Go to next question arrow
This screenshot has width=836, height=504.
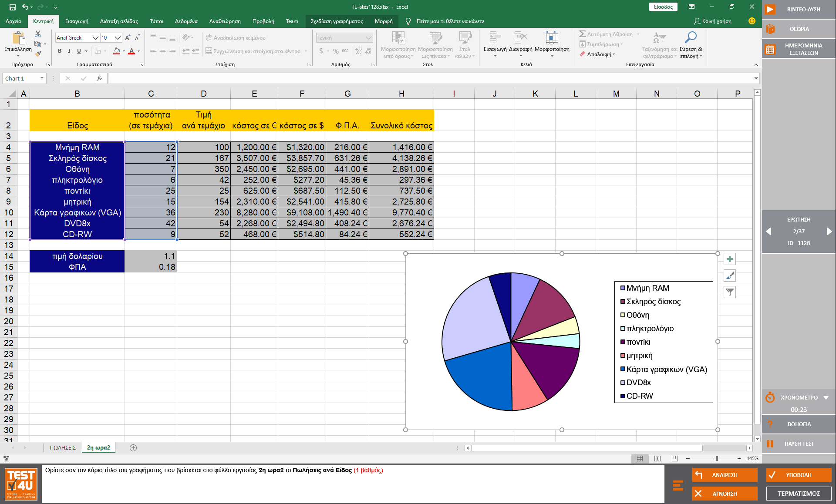pyautogui.click(x=829, y=232)
